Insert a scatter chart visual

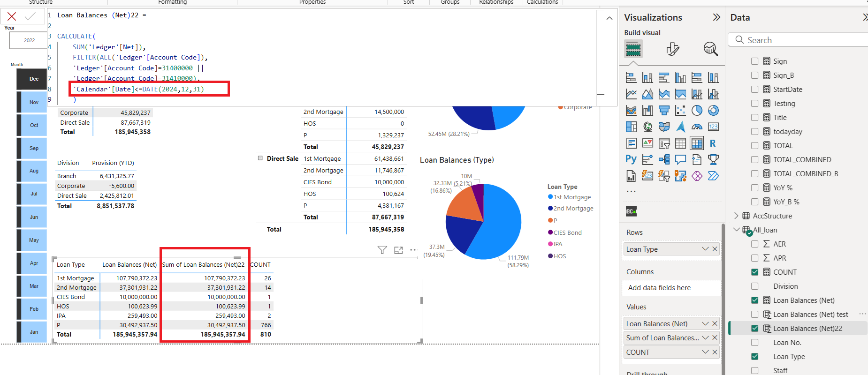[x=680, y=111]
